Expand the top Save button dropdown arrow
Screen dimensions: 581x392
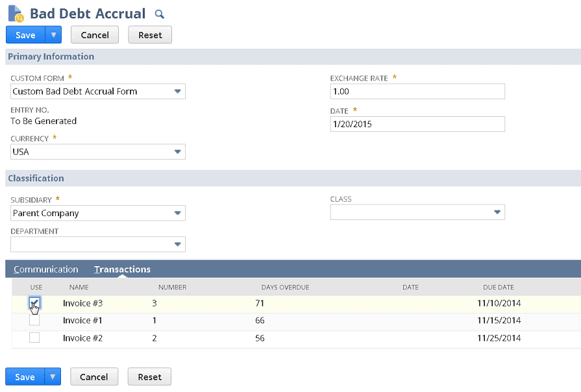53,35
